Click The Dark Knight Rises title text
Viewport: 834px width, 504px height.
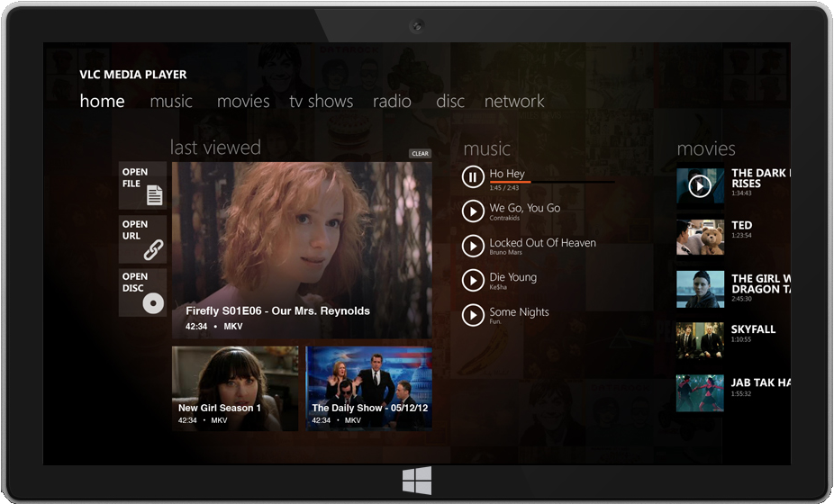click(761, 178)
